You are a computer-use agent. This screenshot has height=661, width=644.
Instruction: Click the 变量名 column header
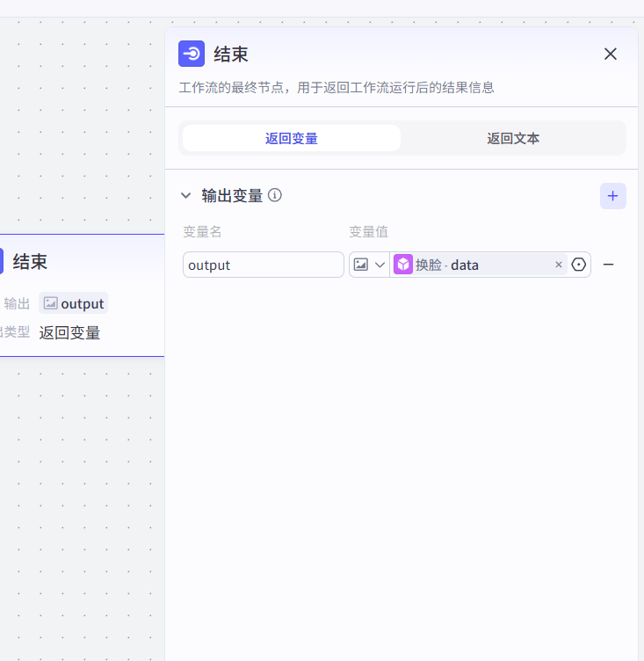point(202,232)
